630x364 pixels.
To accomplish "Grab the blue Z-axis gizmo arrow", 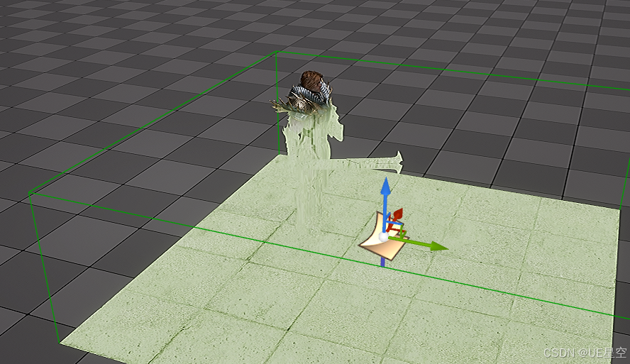I will pyautogui.click(x=386, y=188).
